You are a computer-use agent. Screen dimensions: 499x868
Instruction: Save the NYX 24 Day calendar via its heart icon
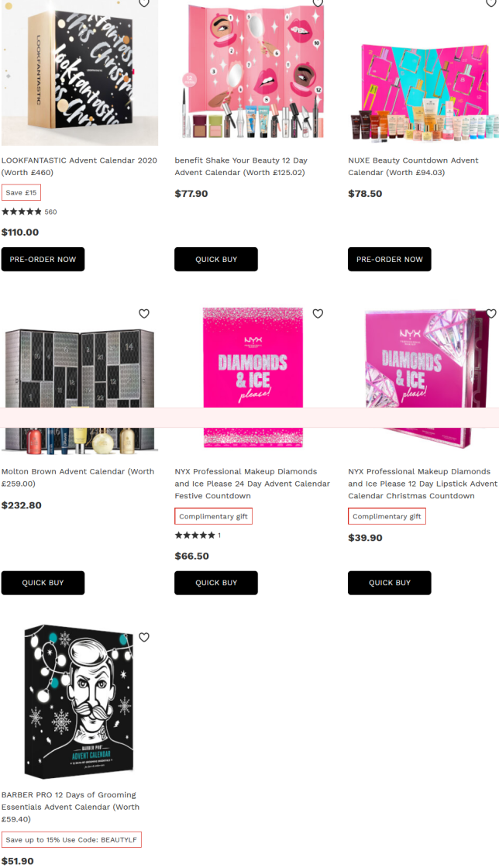coord(318,313)
